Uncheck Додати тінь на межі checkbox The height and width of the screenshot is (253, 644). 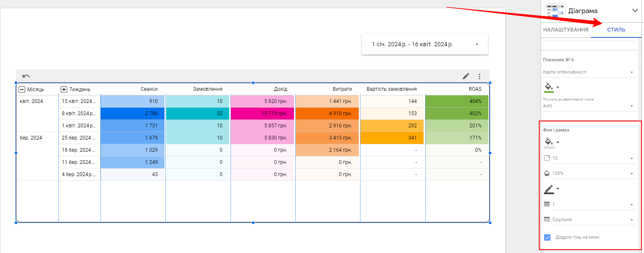point(547,237)
